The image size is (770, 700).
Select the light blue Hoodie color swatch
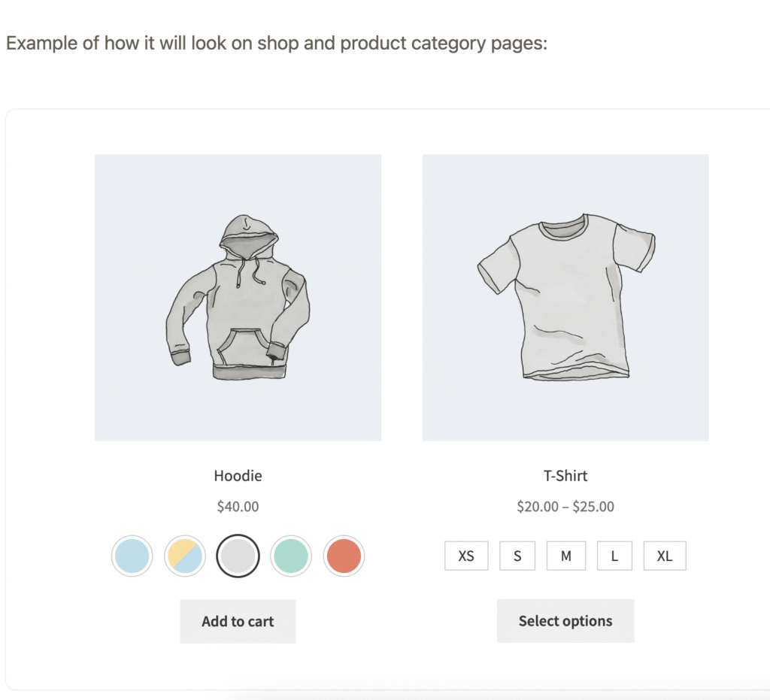point(132,556)
